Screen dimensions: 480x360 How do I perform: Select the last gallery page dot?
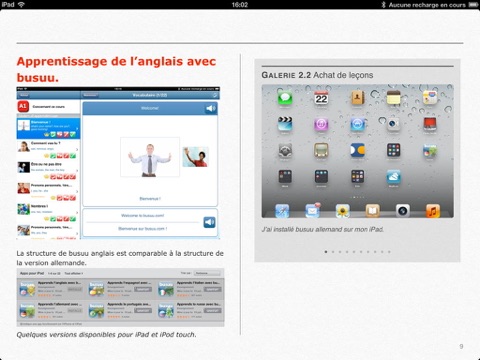point(389,252)
